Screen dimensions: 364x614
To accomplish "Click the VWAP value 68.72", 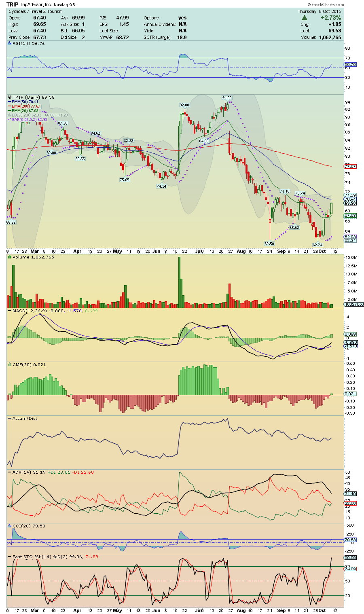I will (123, 37).
